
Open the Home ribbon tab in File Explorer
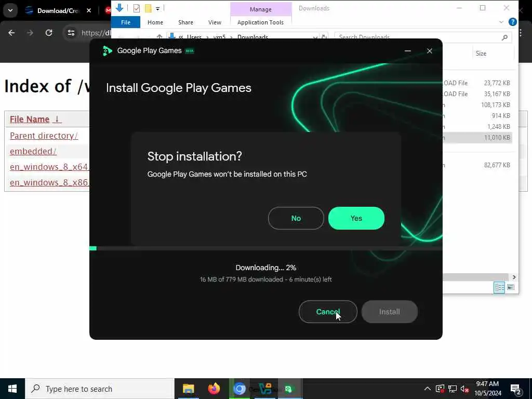(x=155, y=22)
